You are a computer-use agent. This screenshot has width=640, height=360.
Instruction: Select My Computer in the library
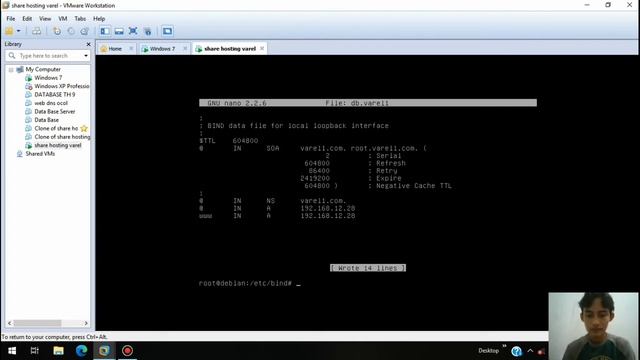point(43,69)
